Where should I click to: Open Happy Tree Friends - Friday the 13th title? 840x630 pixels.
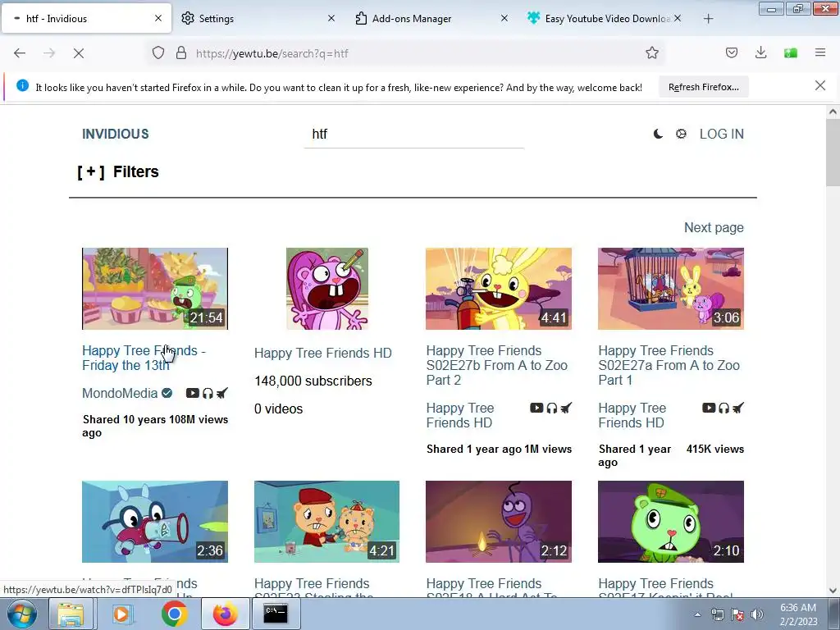coord(144,358)
